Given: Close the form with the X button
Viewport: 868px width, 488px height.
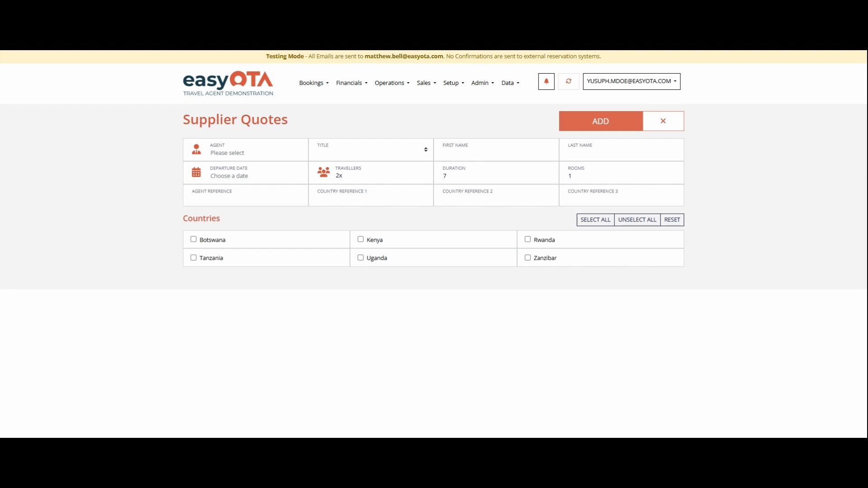Looking at the screenshot, I should [663, 121].
